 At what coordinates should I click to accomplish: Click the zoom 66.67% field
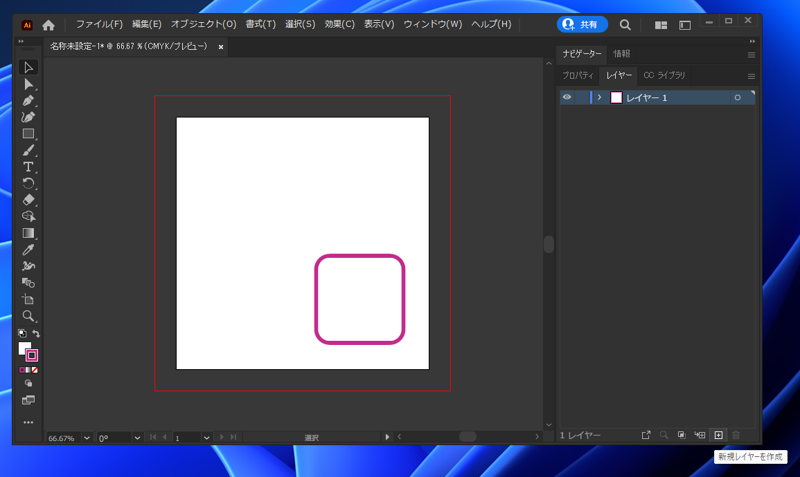63,438
